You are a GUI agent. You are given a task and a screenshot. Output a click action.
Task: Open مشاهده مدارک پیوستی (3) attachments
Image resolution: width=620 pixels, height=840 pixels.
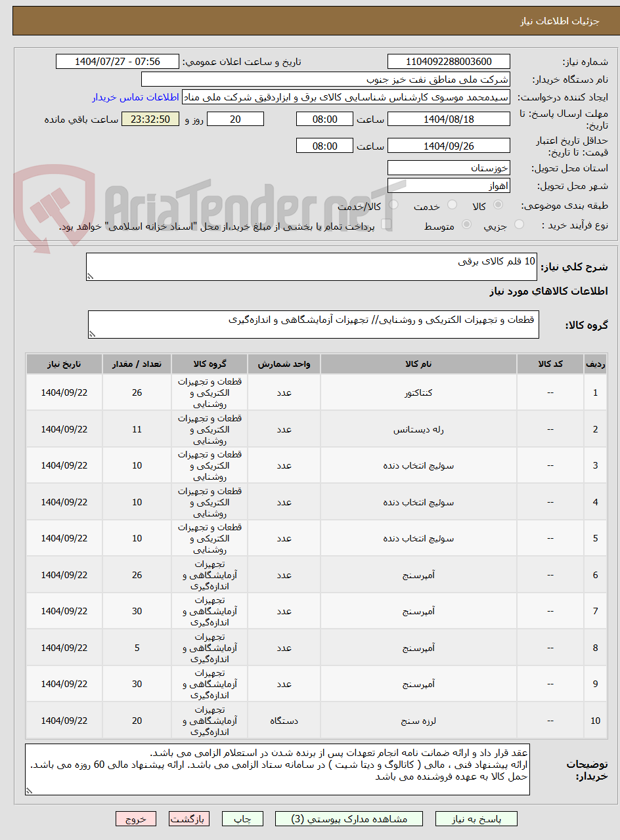[x=349, y=819]
